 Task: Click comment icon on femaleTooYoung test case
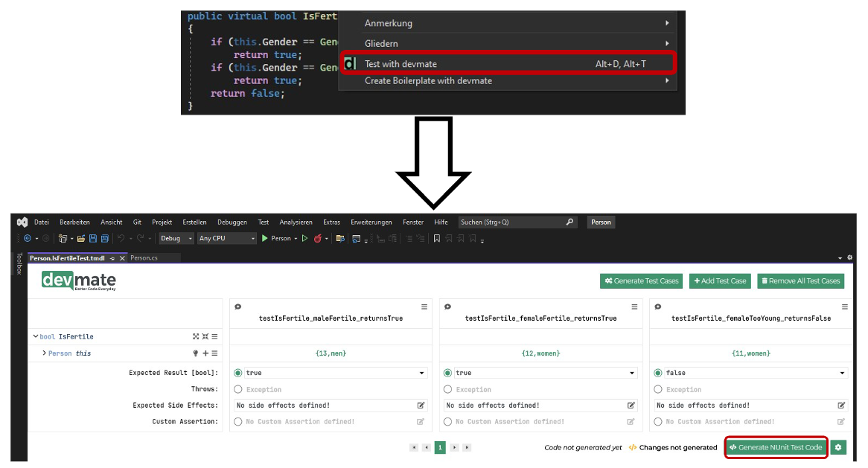[x=657, y=307]
